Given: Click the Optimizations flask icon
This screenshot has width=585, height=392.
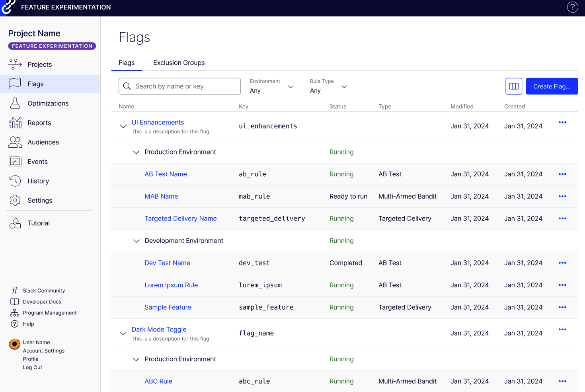Looking at the screenshot, I should [x=15, y=103].
